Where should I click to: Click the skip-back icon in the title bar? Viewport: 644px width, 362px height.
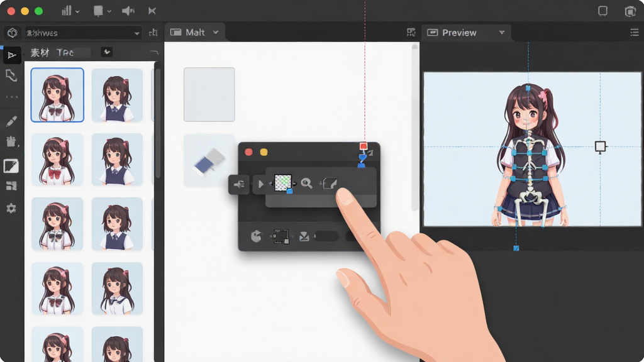pos(152,11)
